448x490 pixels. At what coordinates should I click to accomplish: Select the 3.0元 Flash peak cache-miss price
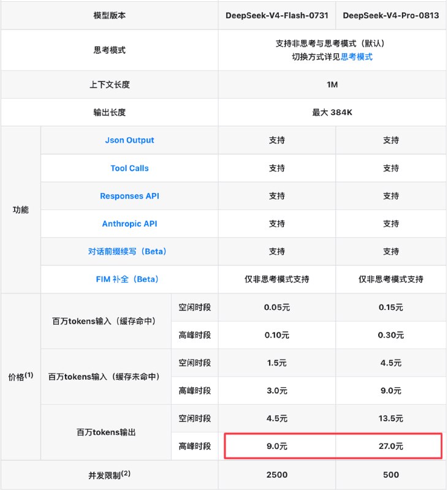[x=276, y=391]
